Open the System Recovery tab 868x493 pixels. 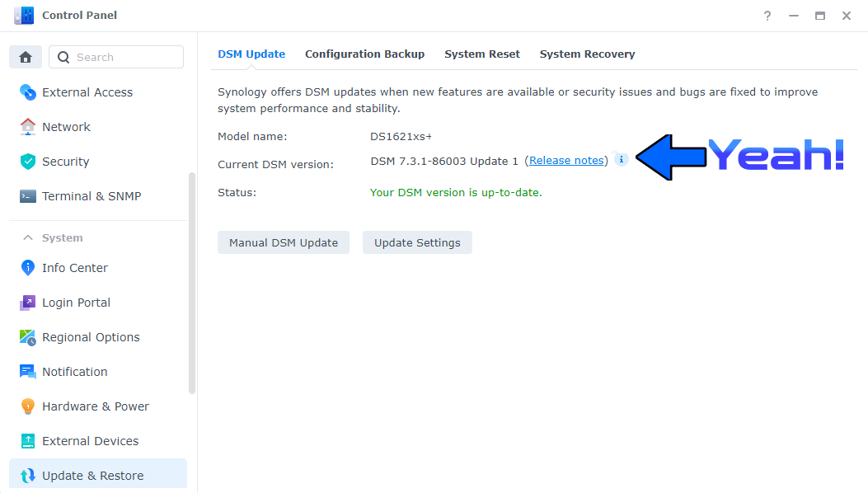[x=587, y=54]
